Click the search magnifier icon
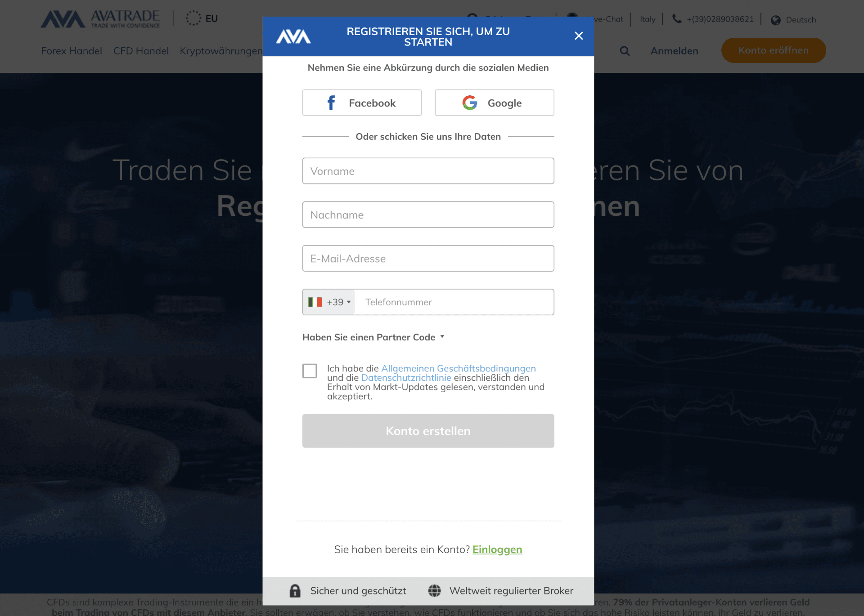Viewport: 864px width, 616px height. coord(625,51)
